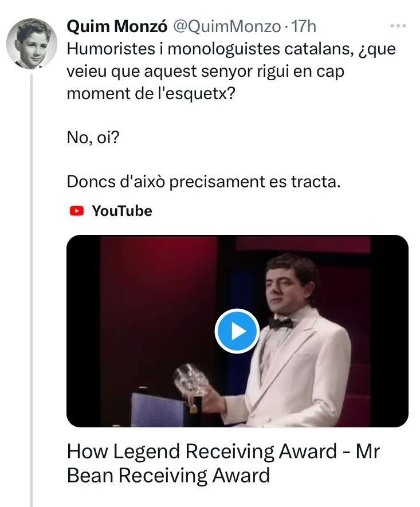The height and width of the screenshot is (507, 420).
Task: Play the video with the blue play button
Action: pos(237,331)
